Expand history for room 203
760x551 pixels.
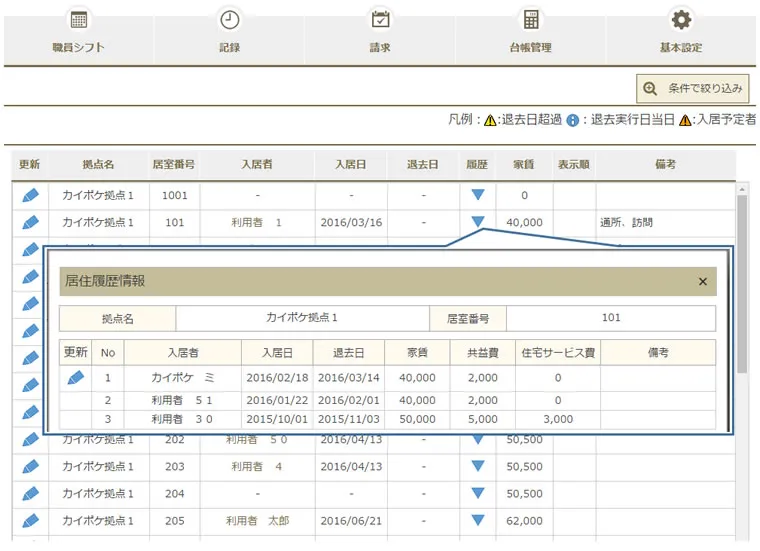[478, 466]
